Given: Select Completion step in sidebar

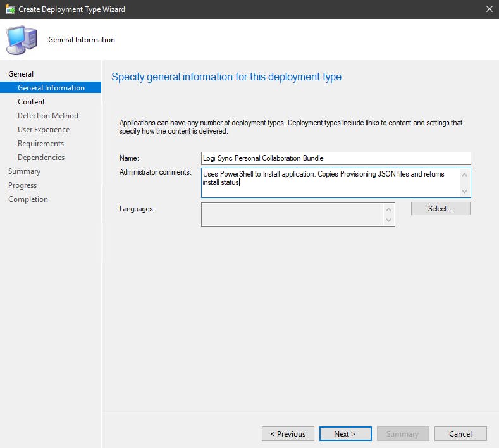Looking at the screenshot, I should 28,199.
